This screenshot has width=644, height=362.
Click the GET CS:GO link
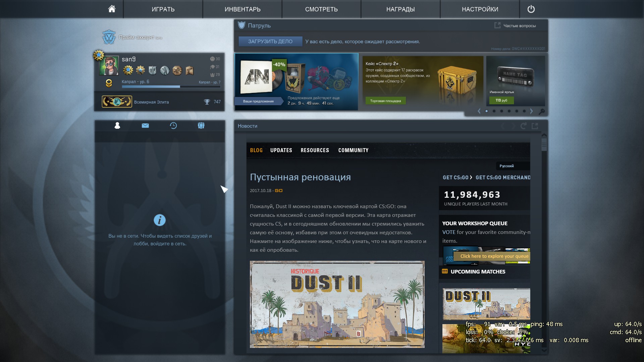click(x=455, y=177)
